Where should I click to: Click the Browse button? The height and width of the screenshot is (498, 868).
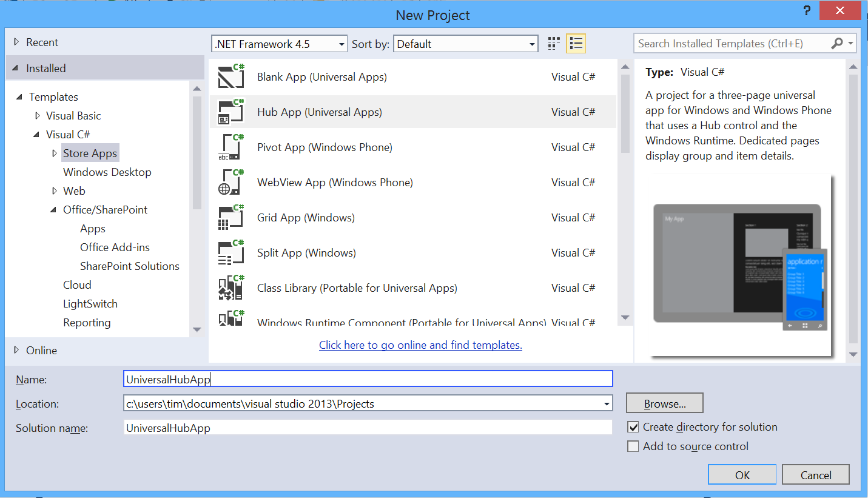click(664, 402)
